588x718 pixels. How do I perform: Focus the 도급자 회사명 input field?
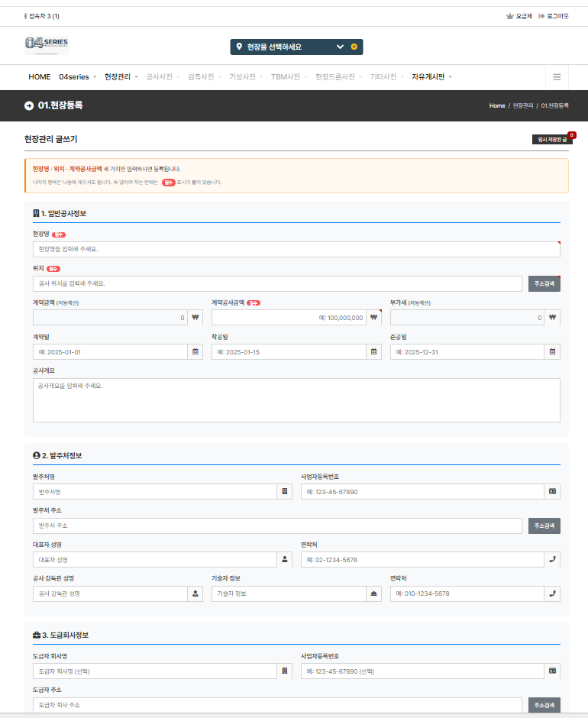coord(155,671)
